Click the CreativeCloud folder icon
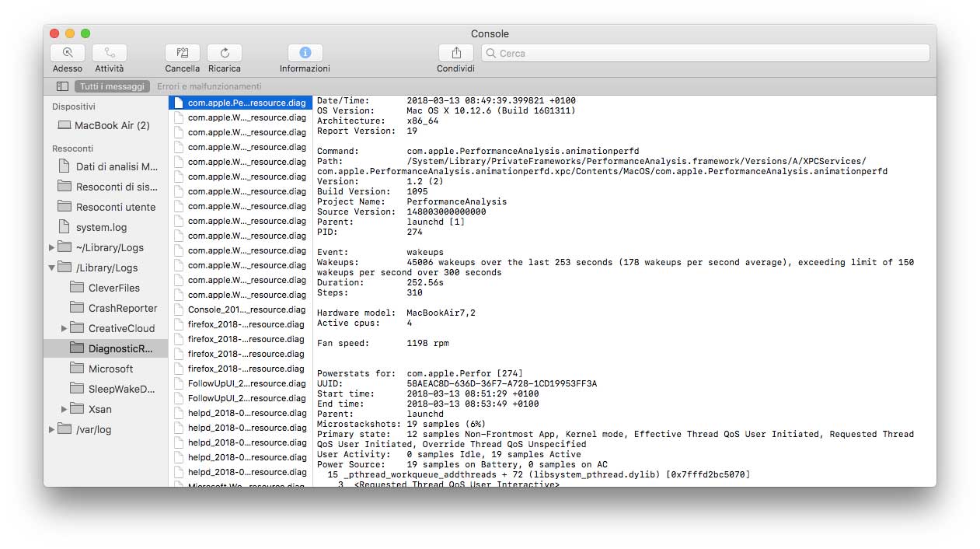Image resolution: width=980 pixels, height=549 pixels. tap(77, 328)
